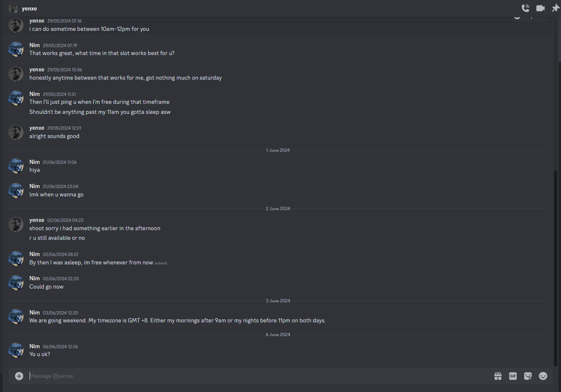Click Nim username above "That works great"

35,45
